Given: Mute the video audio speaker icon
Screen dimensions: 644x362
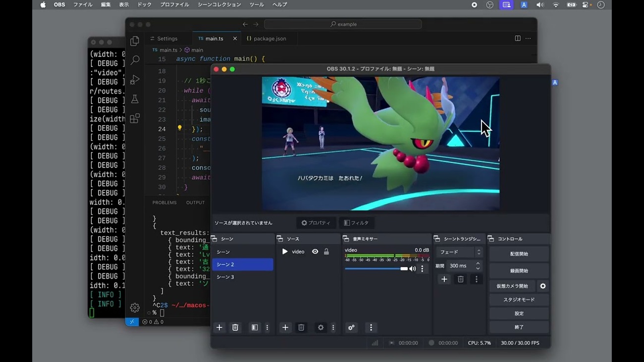Looking at the screenshot, I should point(412,268).
